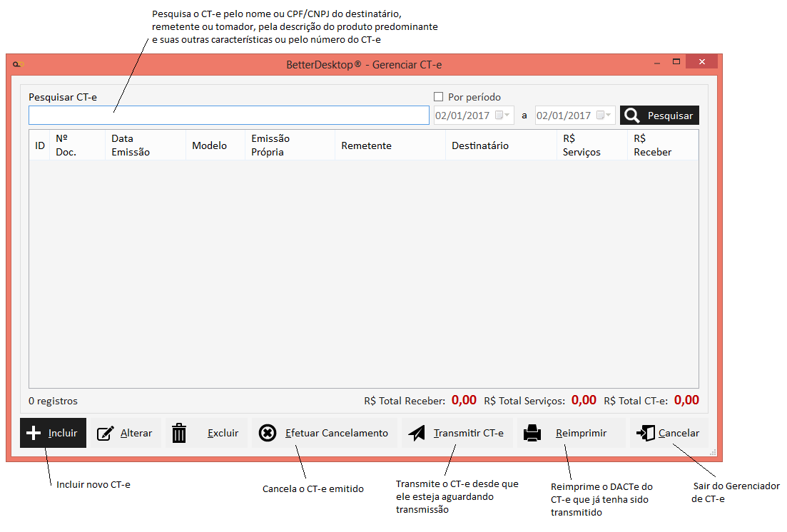Click the Modelo column header
This screenshot has height=532, width=787.
pyautogui.click(x=209, y=145)
